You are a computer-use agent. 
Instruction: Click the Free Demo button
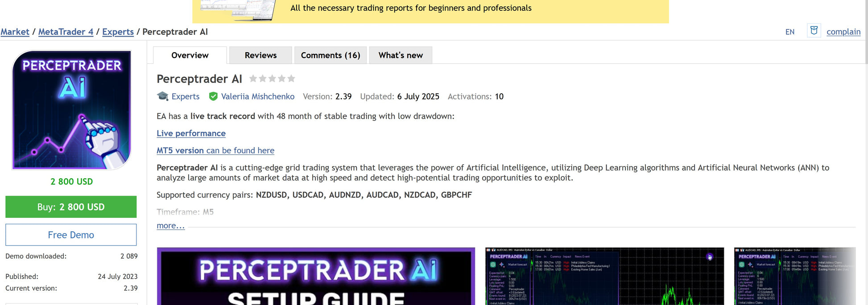click(x=71, y=235)
